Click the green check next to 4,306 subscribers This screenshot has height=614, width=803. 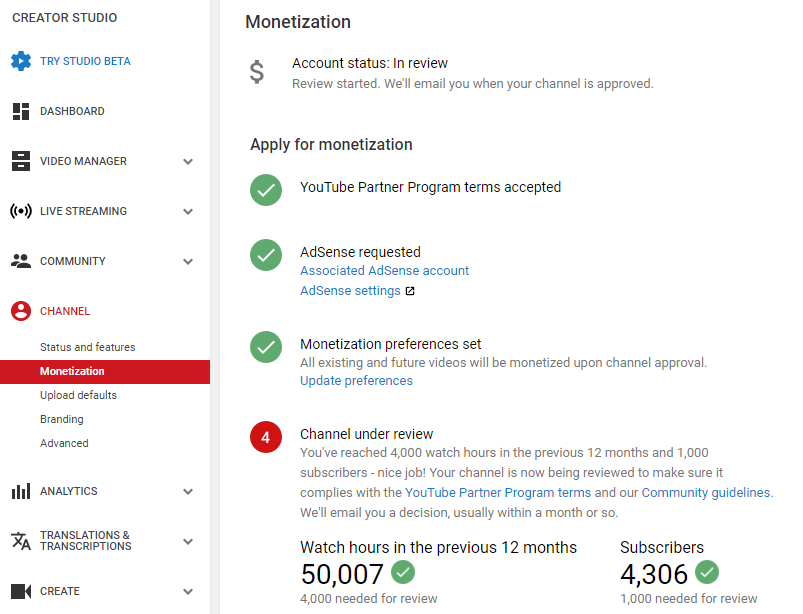[707, 572]
